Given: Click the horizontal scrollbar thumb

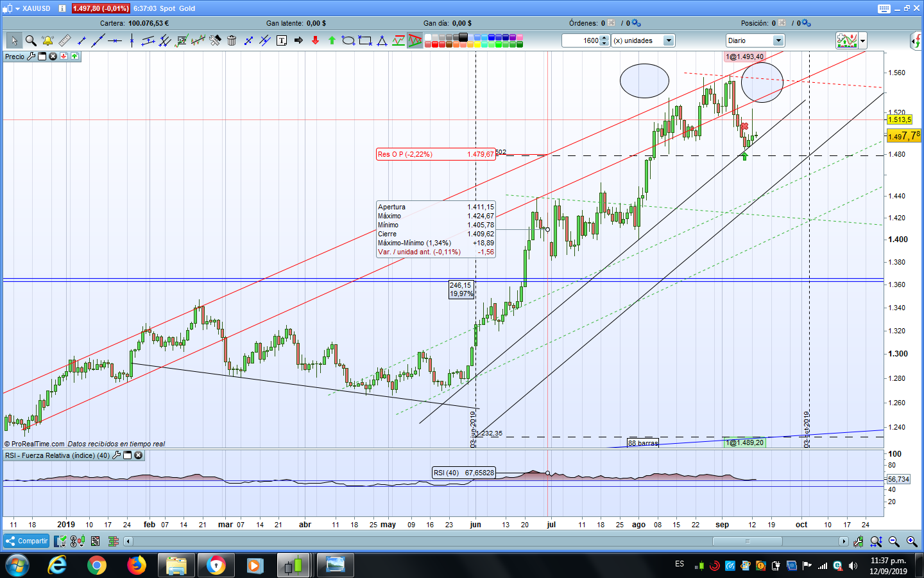Looking at the screenshot, I should 747,541.
